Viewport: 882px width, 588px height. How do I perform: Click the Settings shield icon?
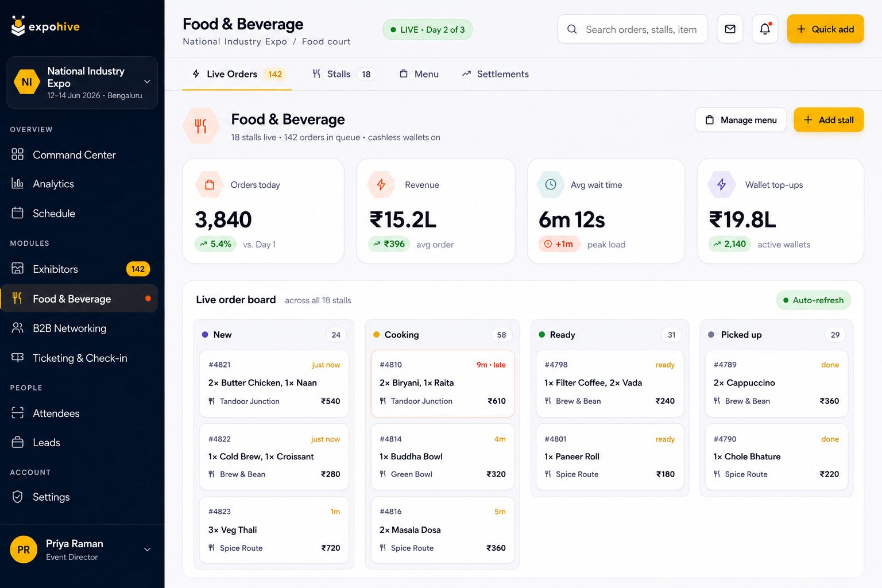[x=18, y=497]
